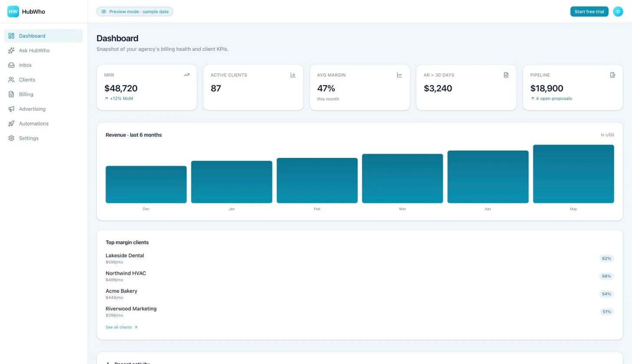
Task: Click the Clients people icon
Action: (x=11, y=80)
